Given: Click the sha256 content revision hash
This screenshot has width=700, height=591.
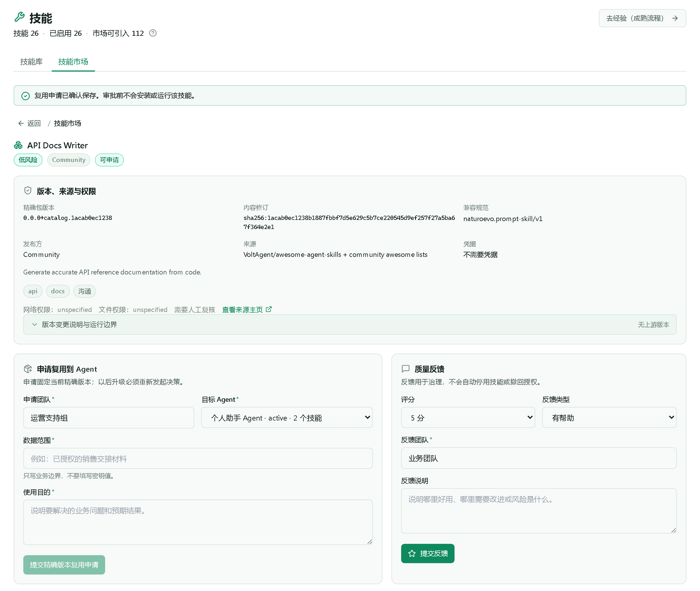Looking at the screenshot, I should (349, 222).
